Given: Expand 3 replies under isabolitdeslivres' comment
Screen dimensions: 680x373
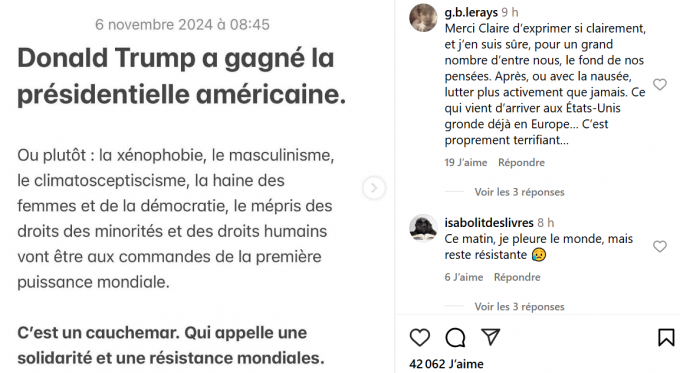Looking at the screenshot, I should click(x=519, y=307).
